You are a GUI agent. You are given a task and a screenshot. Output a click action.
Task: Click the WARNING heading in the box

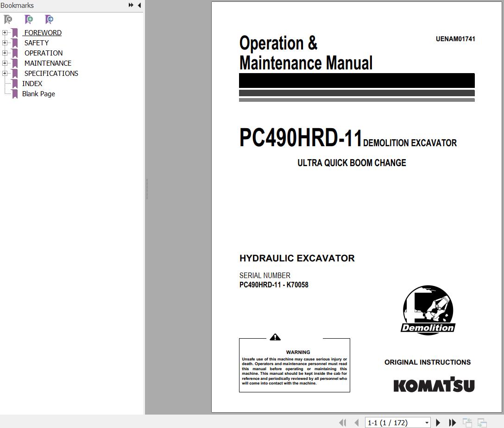coord(298,352)
